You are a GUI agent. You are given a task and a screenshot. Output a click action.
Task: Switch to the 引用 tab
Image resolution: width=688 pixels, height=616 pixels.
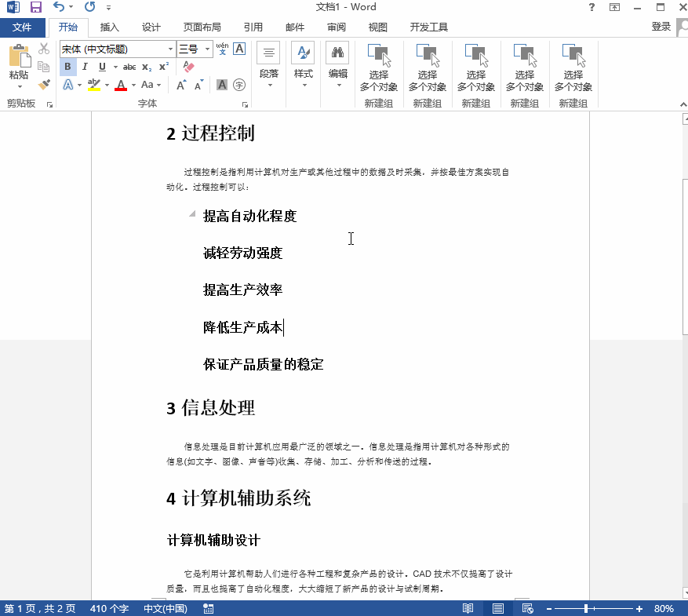click(x=253, y=27)
